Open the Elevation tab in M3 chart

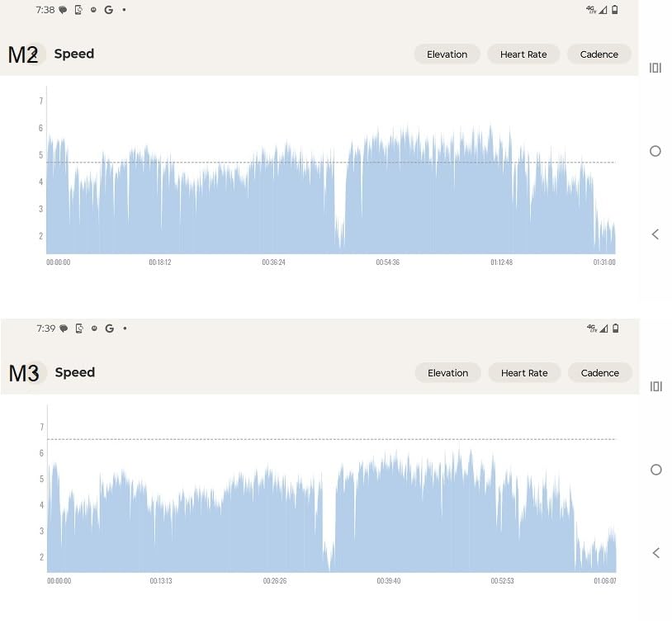447,373
